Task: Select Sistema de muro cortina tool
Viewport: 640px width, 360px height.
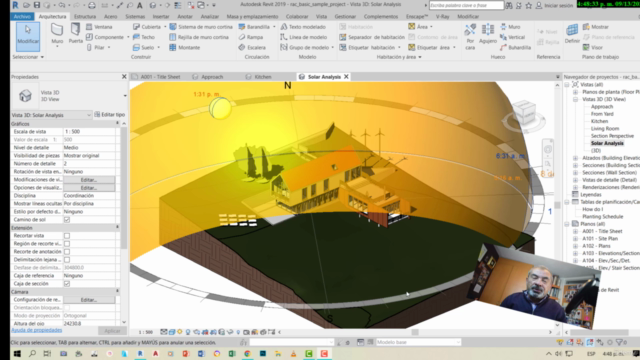Action: (201, 27)
